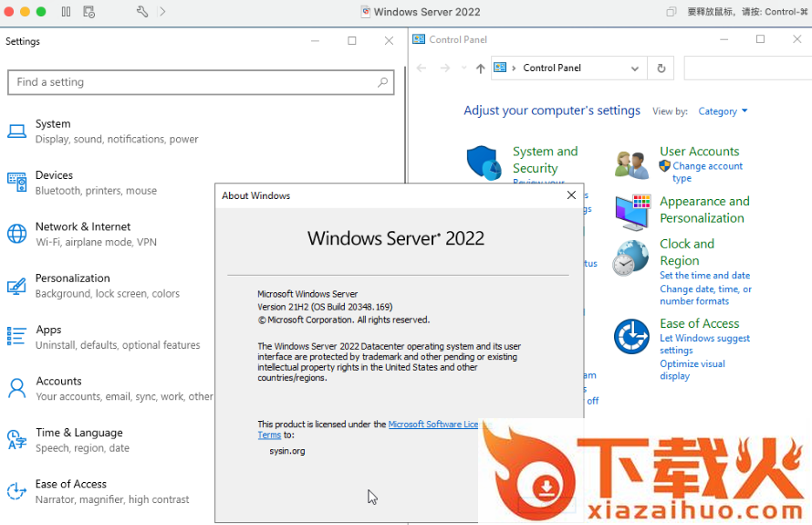Screen dimensions: 812x525
Task: Select Time & Language heading
Action: pyautogui.click(x=79, y=432)
